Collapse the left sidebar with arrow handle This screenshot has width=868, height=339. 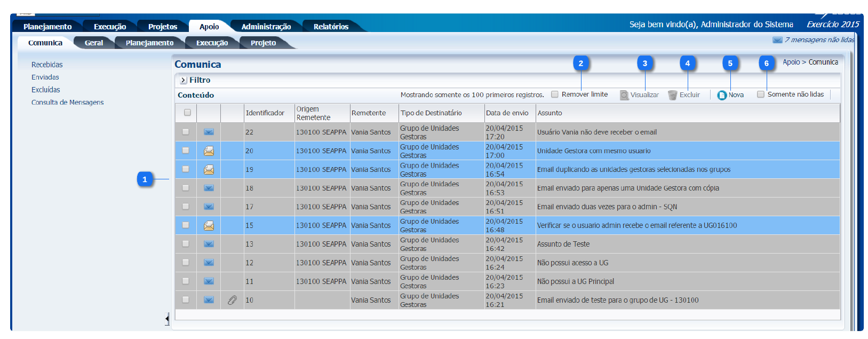point(167,319)
